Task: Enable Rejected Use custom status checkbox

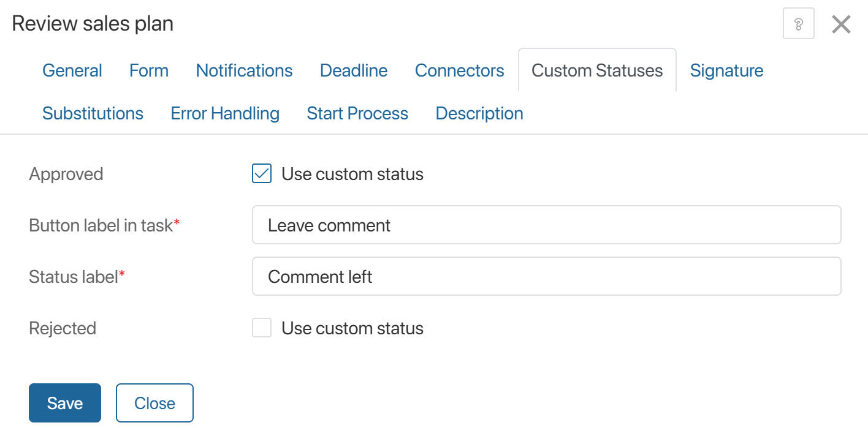Action: (262, 328)
